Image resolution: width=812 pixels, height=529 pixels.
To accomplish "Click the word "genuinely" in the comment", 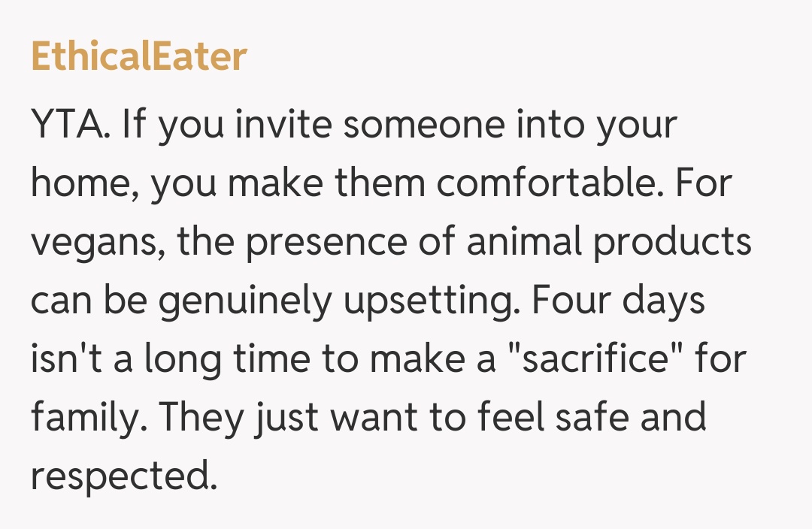I will [244, 302].
